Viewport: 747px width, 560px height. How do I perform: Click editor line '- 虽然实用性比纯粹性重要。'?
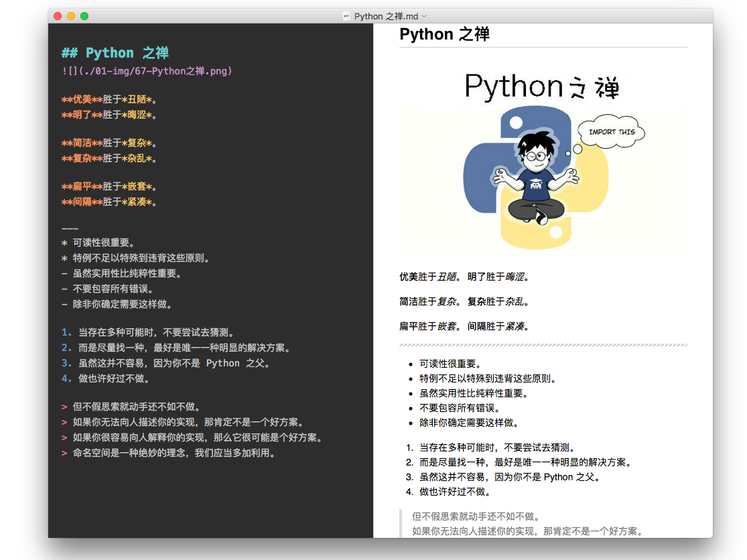(121, 273)
